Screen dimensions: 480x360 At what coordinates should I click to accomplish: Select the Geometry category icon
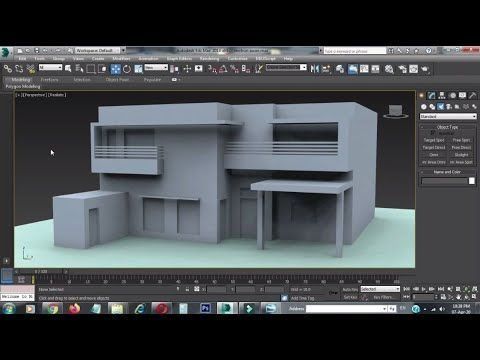[x=424, y=107]
